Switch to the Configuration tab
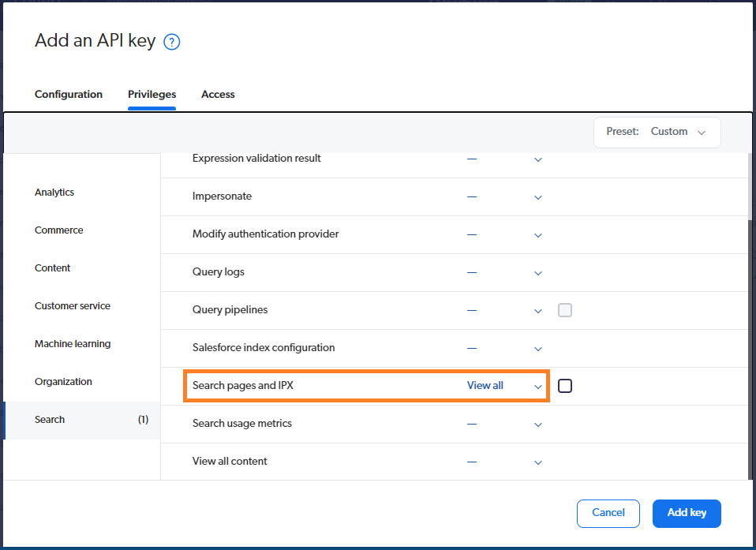The height and width of the screenshot is (550, 756). click(x=69, y=94)
